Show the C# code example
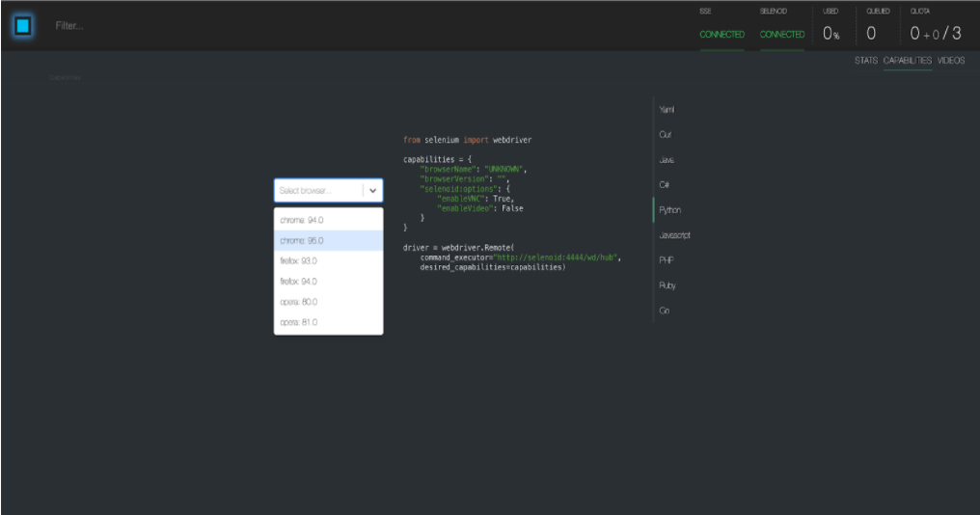 [x=664, y=185]
